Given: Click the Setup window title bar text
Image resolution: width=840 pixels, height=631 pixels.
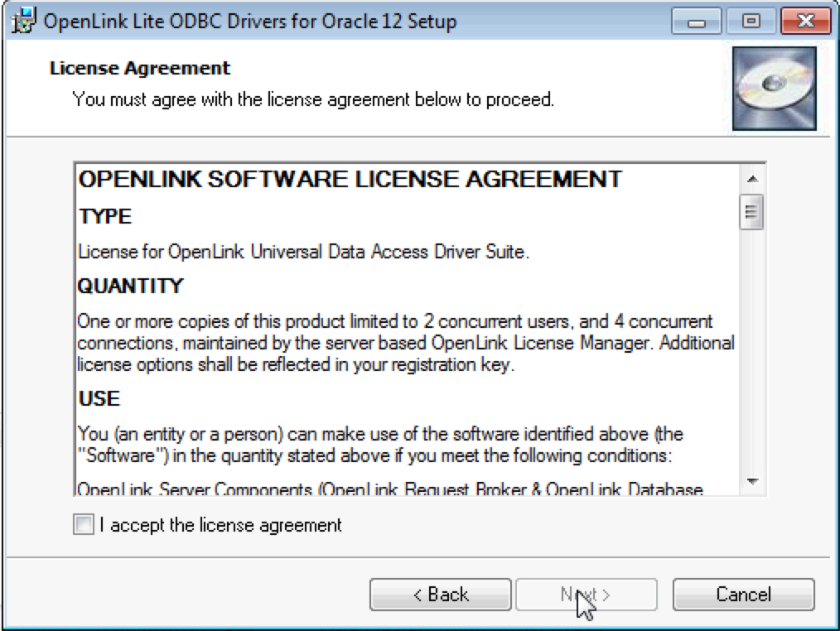Looking at the screenshot, I should (249, 21).
